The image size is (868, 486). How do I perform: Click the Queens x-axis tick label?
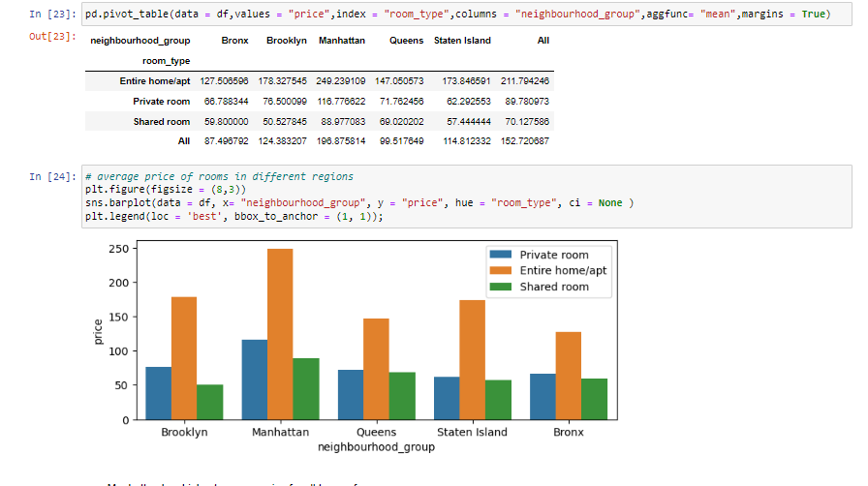tap(377, 433)
